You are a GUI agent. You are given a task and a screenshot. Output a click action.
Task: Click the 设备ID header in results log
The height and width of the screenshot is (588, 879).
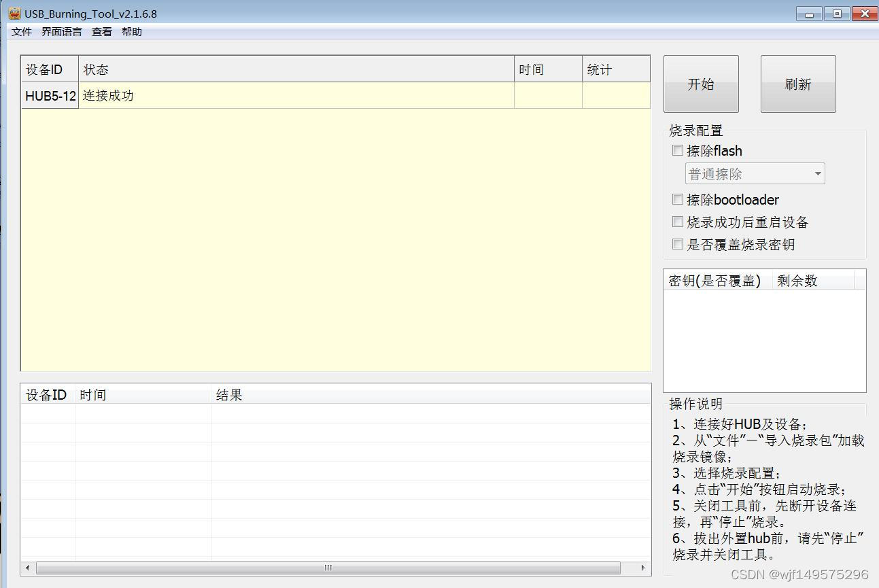[48, 395]
